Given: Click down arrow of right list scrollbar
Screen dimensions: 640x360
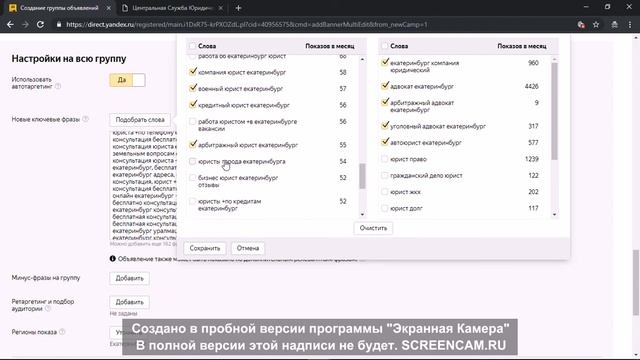Looking at the screenshot, I should coord(554,214).
